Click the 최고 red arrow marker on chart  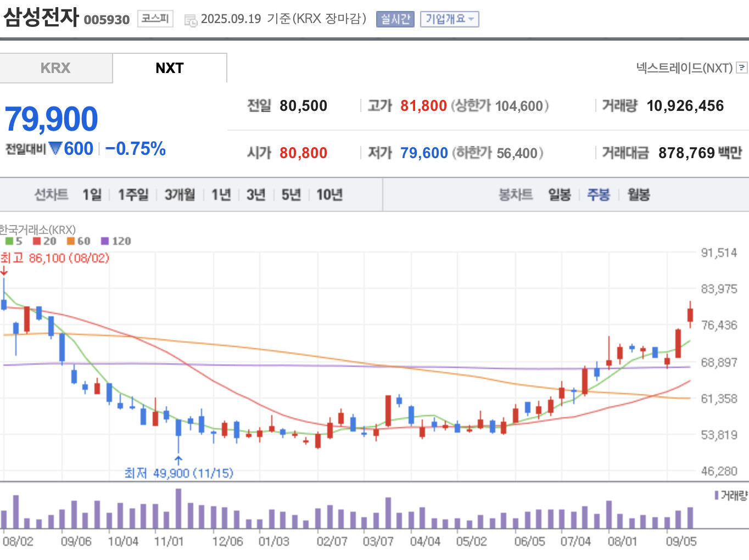point(4,271)
